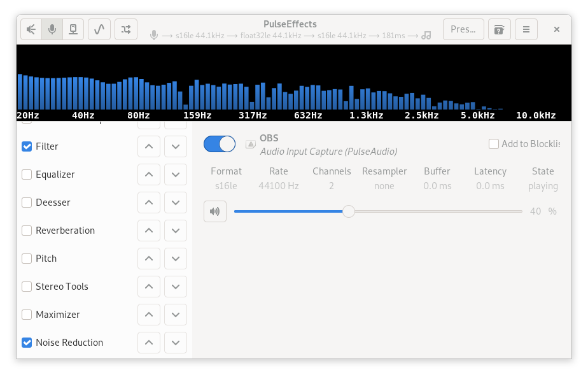
Task: Click the sine wave test signal icon
Action: click(x=99, y=29)
